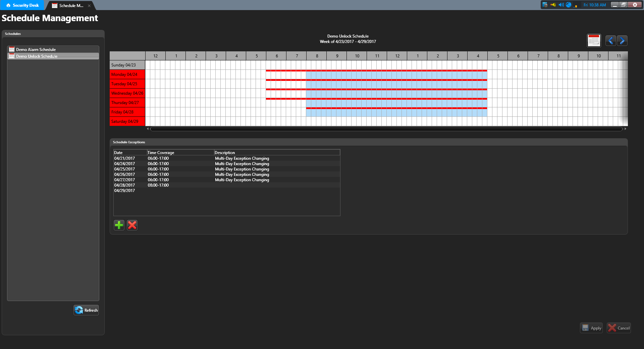Add a new schedule exception
The height and width of the screenshot is (349, 644).
pyautogui.click(x=119, y=225)
